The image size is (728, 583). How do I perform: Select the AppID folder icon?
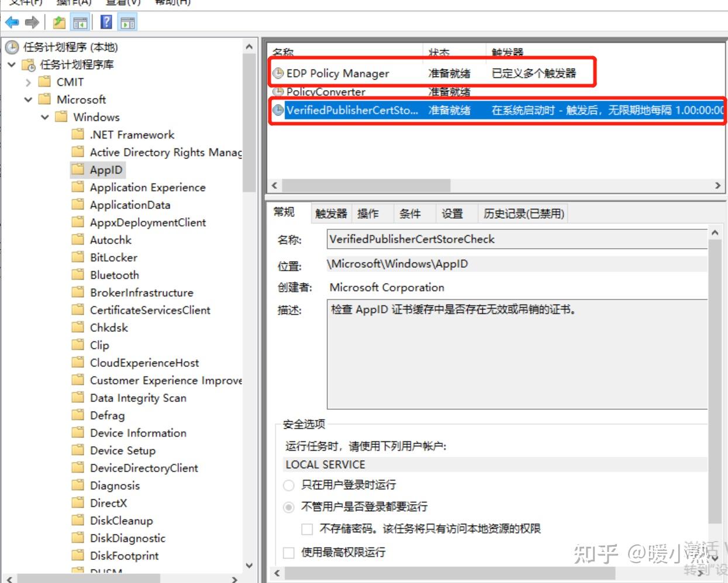[x=78, y=170]
